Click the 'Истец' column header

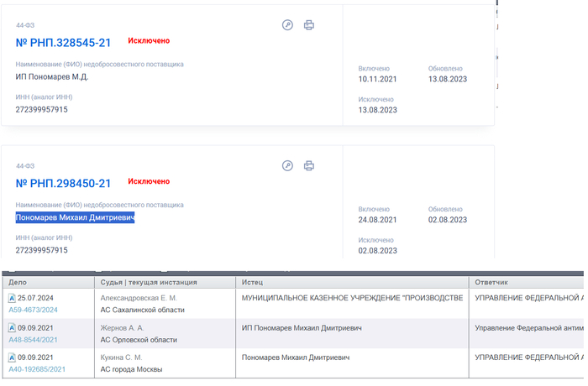[x=253, y=283]
